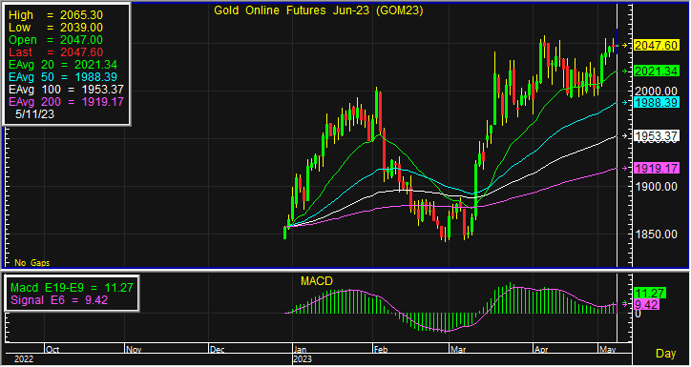Click the magenta 9.42 signal value tag
Image resolution: width=691 pixels, height=367 pixels.
(646, 304)
